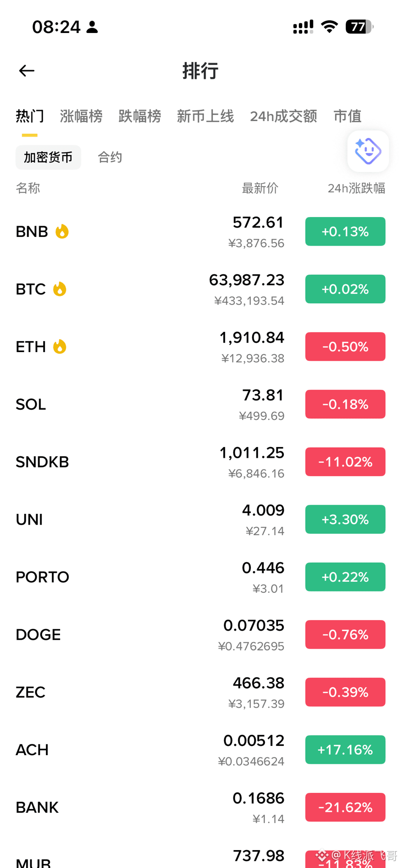The width and height of the screenshot is (401, 868).
Task: Tap the flame icon beside BNB
Action: [x=62, y=232]
